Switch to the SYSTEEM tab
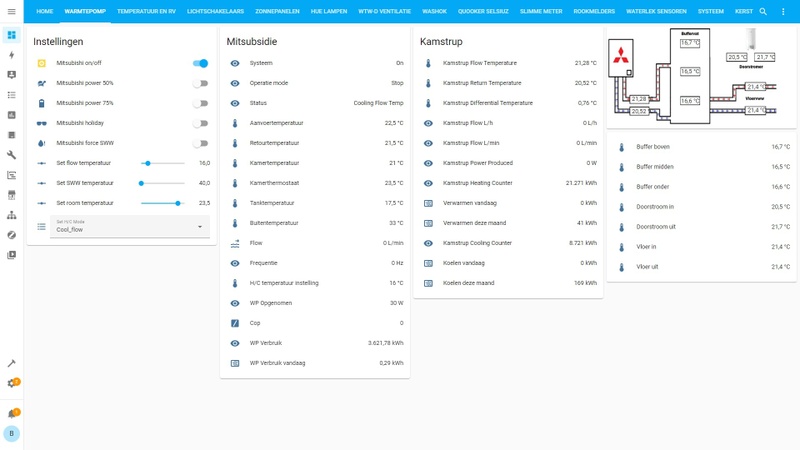 711,11
